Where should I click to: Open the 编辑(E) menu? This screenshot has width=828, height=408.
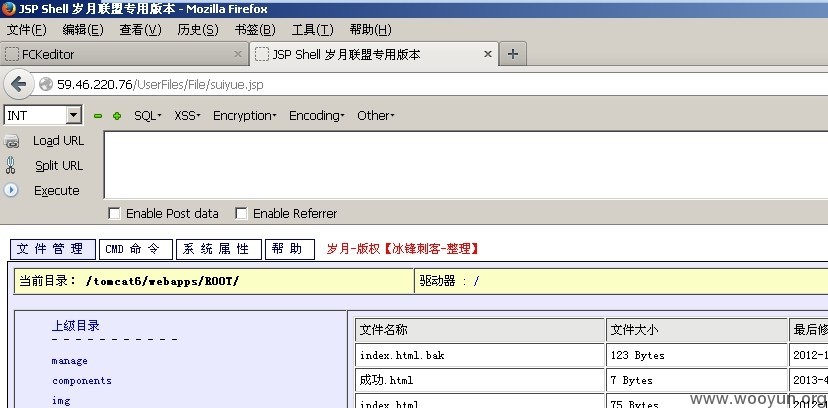(83, 30)
